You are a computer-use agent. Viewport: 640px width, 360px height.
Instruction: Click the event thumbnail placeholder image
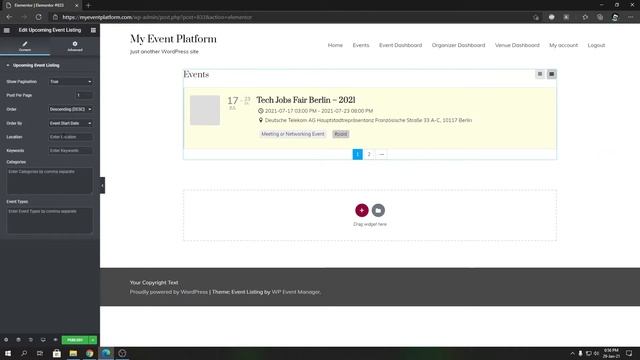[205, 110]
